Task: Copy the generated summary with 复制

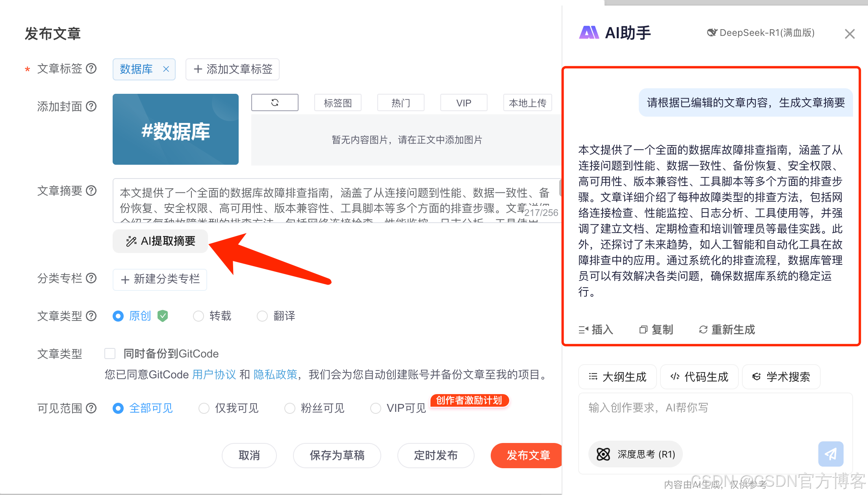Action: (x=656, y=329)
